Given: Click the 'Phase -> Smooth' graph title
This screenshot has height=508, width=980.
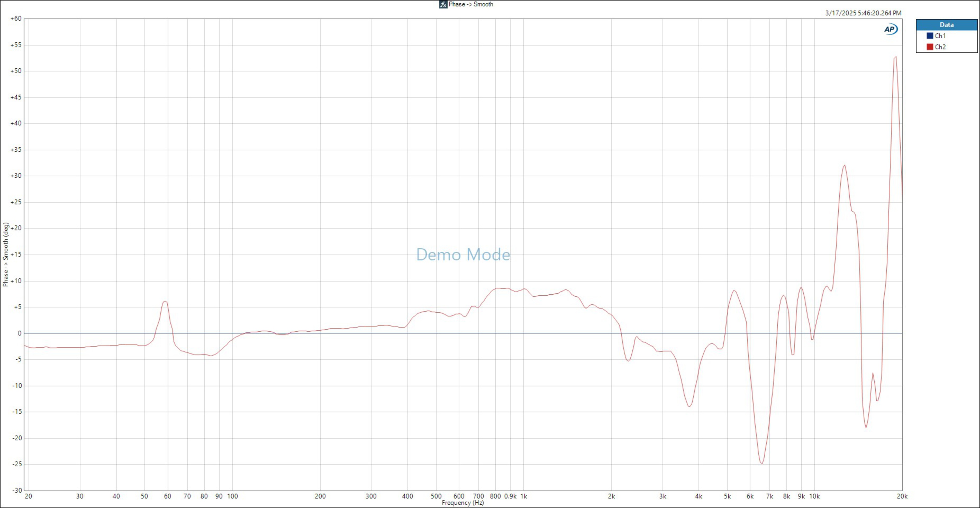Looking at the screenshot, I should tap(471, 4).
